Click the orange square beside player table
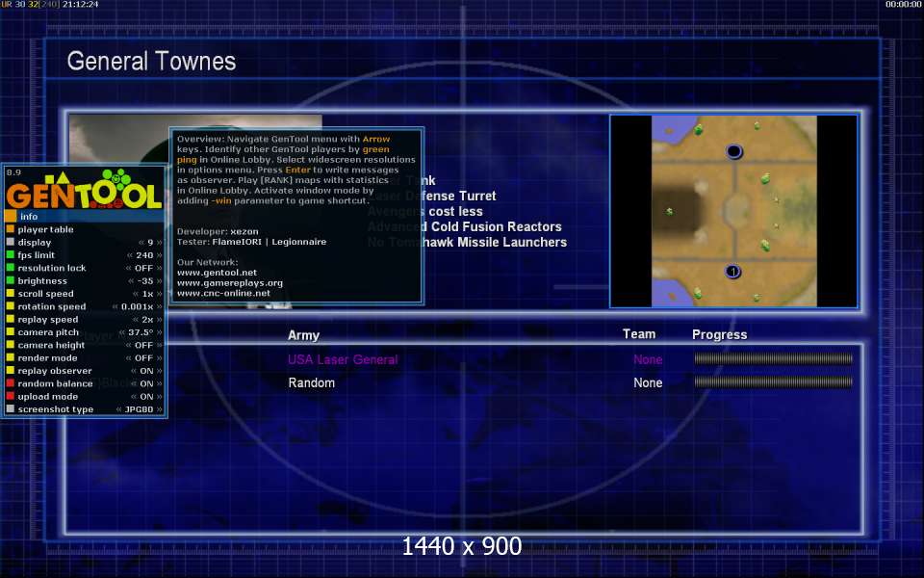 tap(10, 229)
